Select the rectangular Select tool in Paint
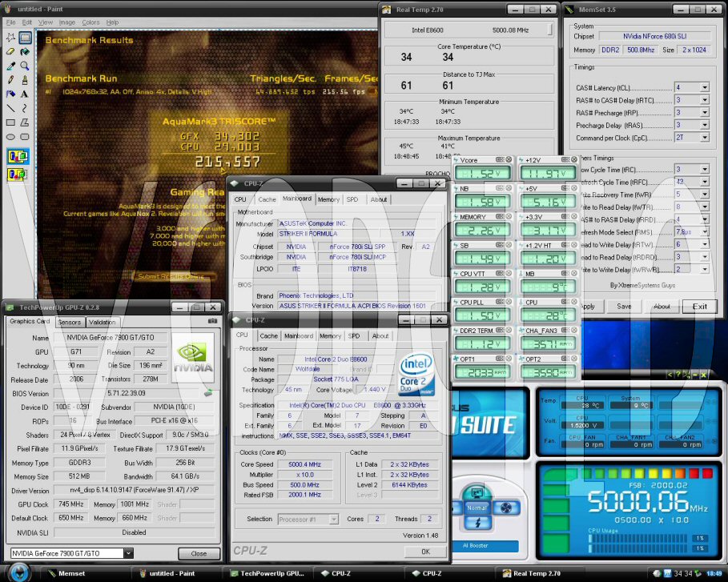Image resolution: width=728 pixels, height=582 pixels. coord(25,38)
